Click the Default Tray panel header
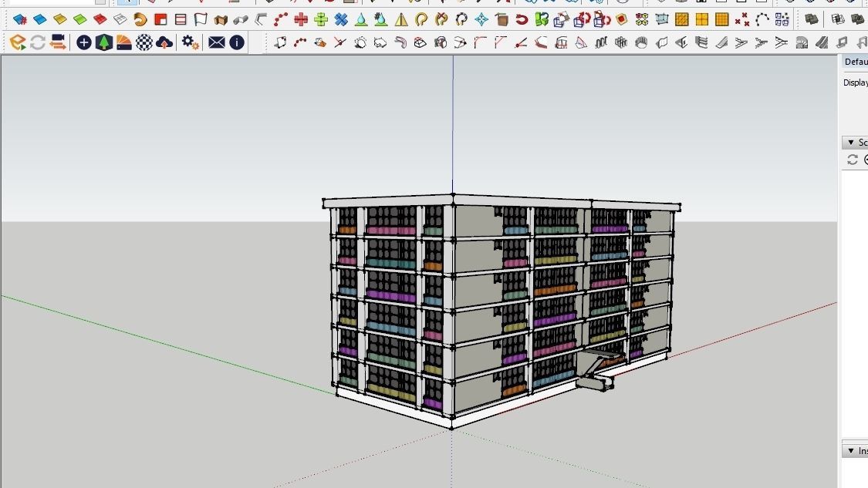868x488 pixels. 855,62
